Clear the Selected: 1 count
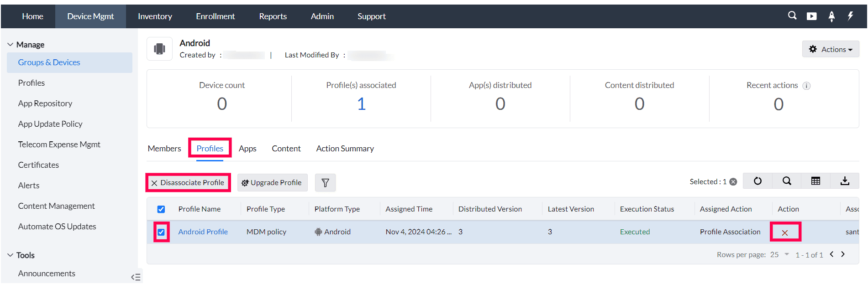 pos(733,182)
